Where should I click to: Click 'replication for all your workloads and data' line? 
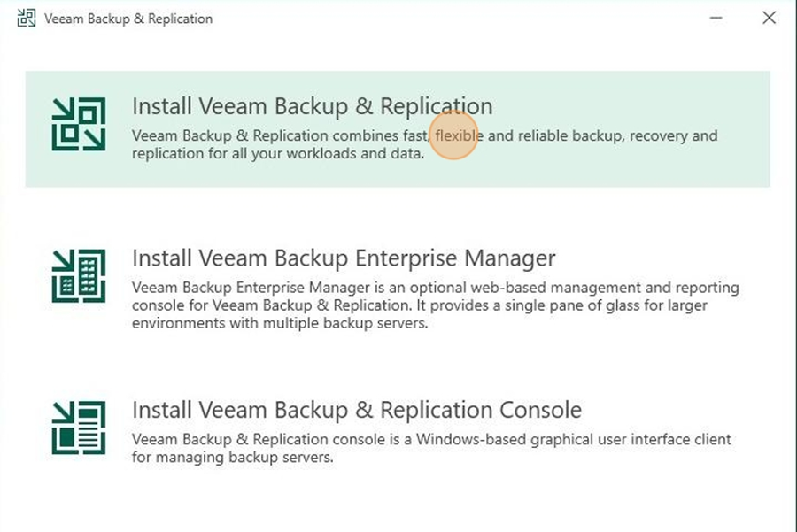click(278, 153)
